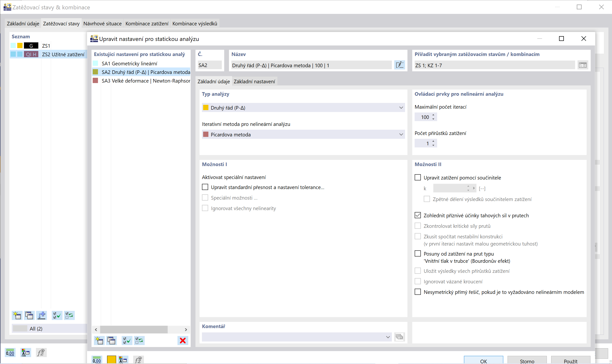612x364 pixels.
Task: Click the Použít button
Action: 570,361
